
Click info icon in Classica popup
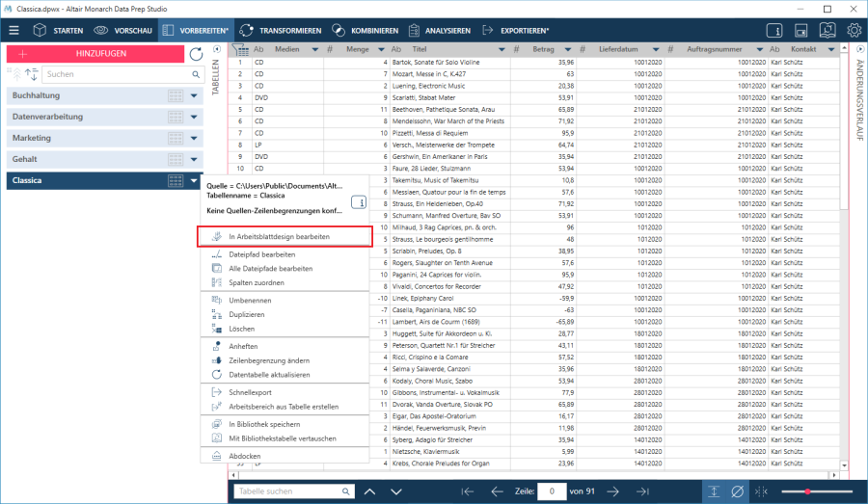[357, 202]
